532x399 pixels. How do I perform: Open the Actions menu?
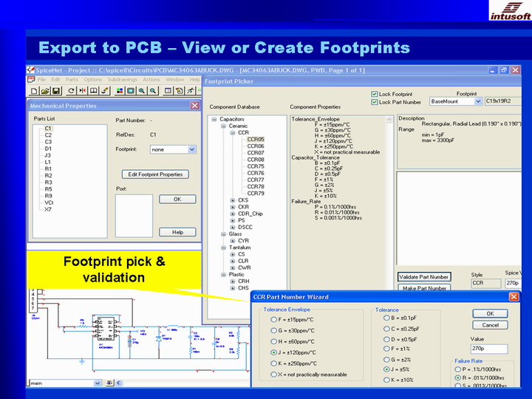tap(151, 79)
